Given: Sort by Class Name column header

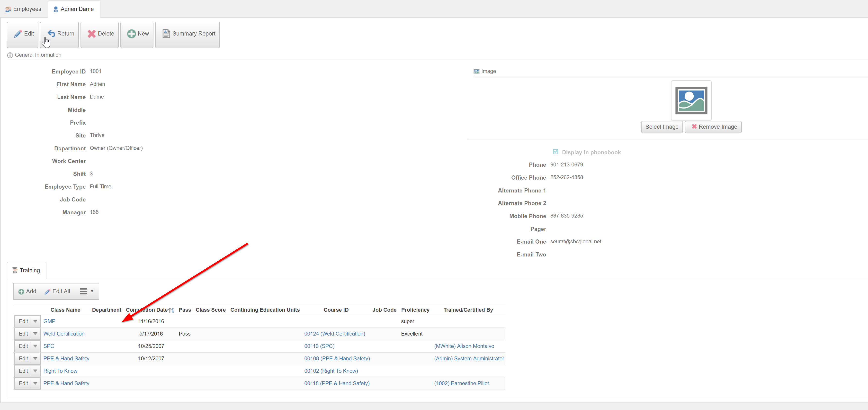Looking at the screenshot, I should (65, 310).
